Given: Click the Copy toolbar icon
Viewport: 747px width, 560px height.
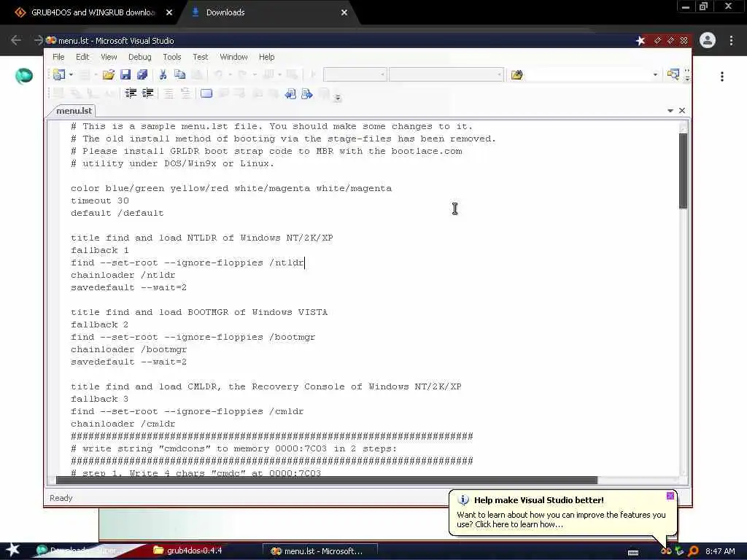Looking at the screenshot, I should pyautogui.click(x=179, y=75).
